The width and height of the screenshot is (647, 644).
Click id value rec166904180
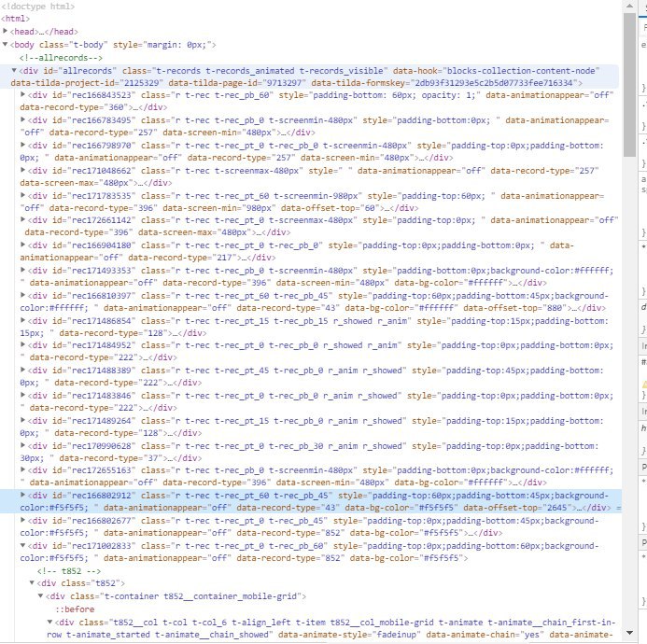click(102, 245)
